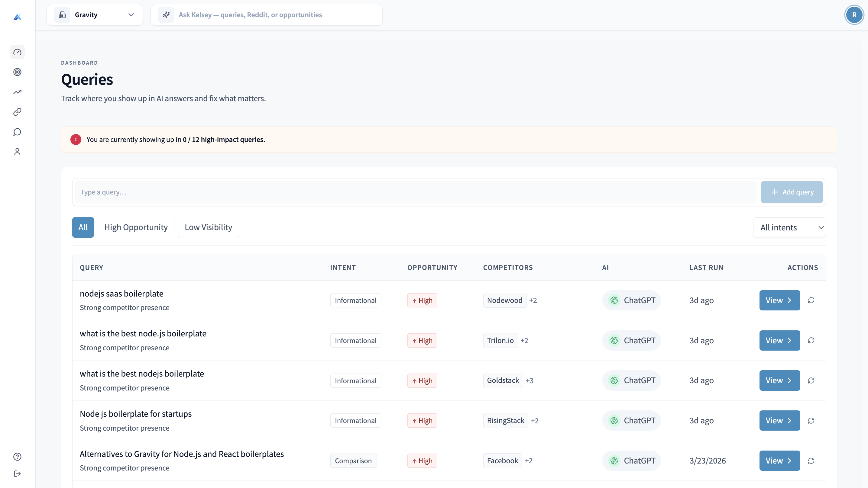
Task: Expand the +3 competitors for Goldstack row
Action: [530, 380]
